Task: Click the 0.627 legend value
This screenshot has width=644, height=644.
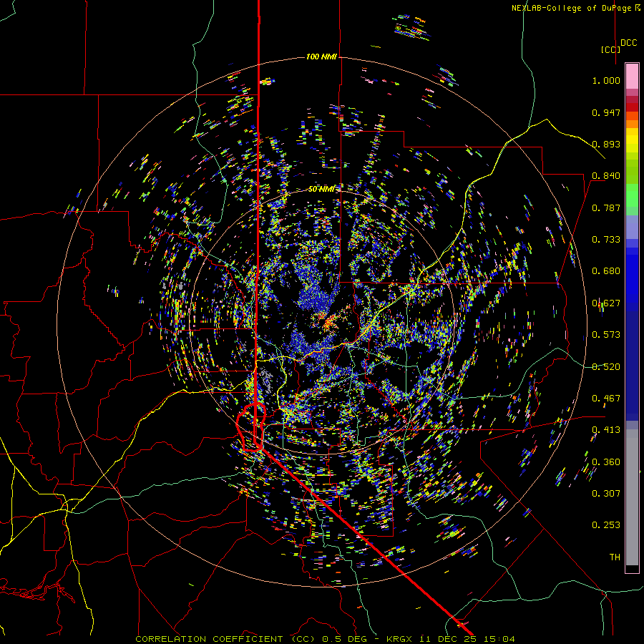Action: (x=606, y=303)
